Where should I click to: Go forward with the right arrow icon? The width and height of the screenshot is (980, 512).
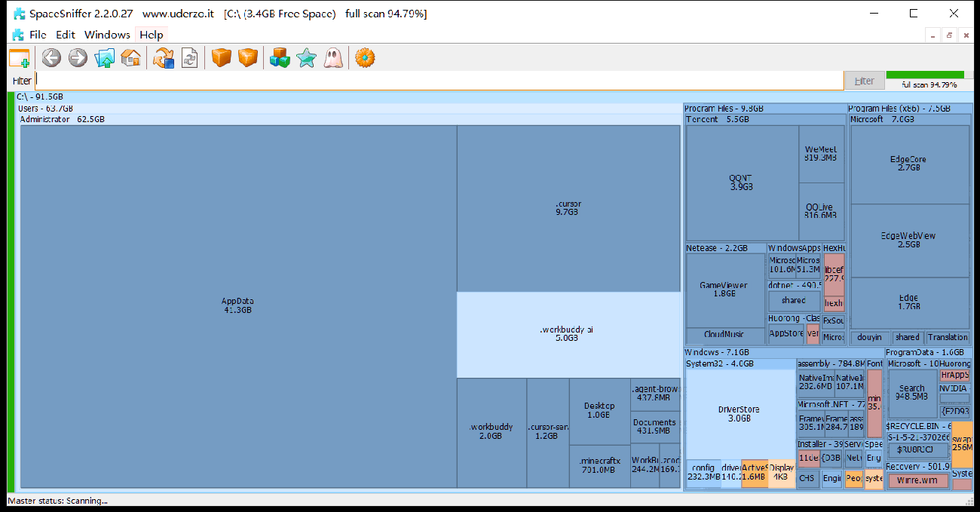(x=78, y=58)
